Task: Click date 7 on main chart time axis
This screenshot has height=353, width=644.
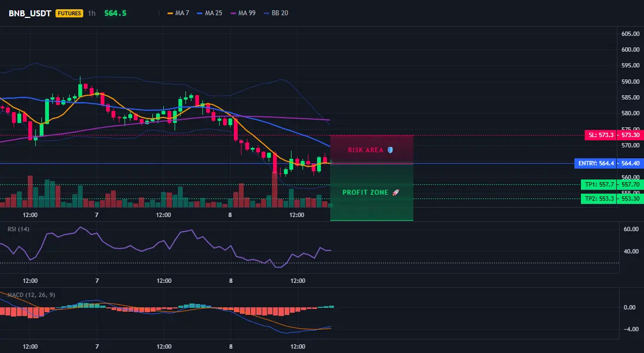Action: tap(96, 215)
